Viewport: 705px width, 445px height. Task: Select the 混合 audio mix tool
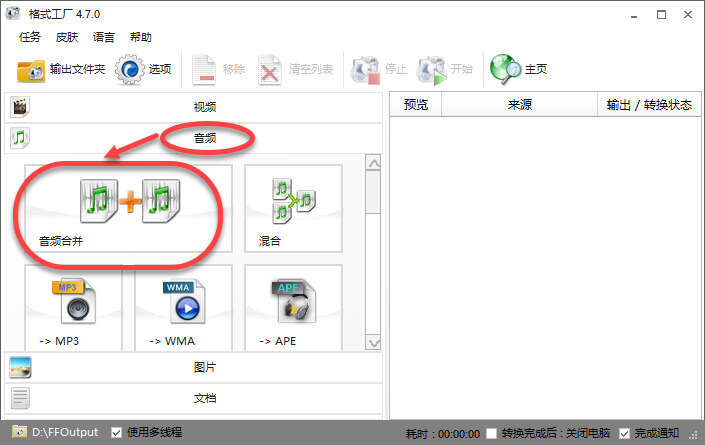coord(293,208)
